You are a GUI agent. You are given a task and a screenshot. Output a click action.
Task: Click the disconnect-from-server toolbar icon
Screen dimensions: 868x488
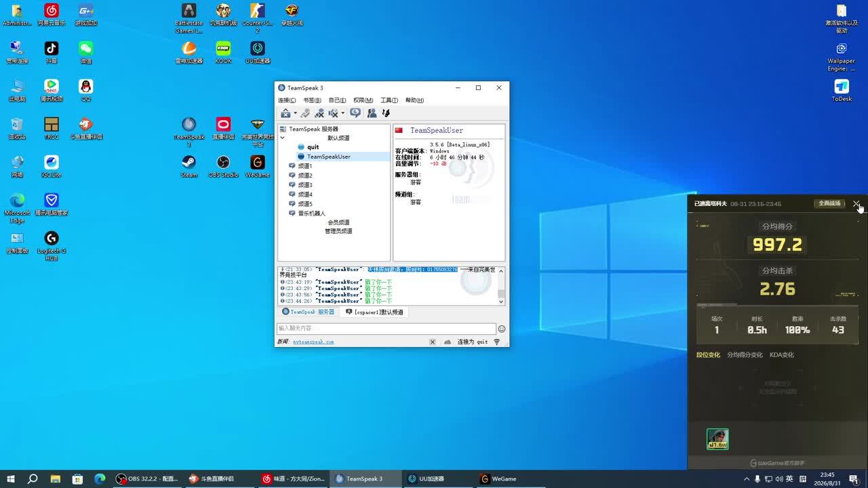(x=306, y=113)
